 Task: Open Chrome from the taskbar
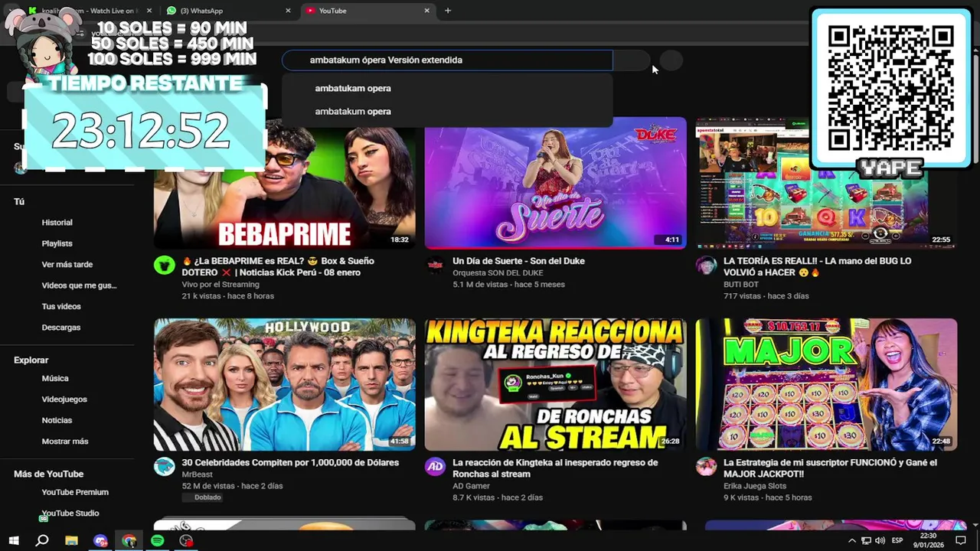(129, 541)
